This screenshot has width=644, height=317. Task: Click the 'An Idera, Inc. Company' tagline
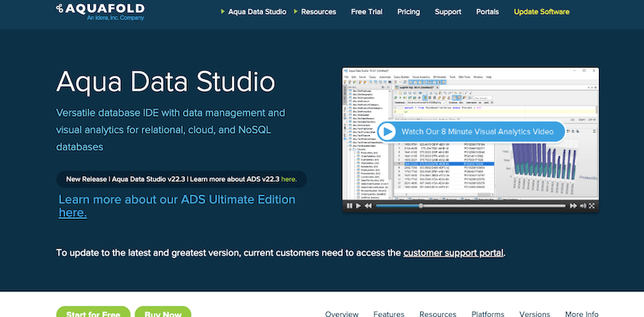point(115,18)
